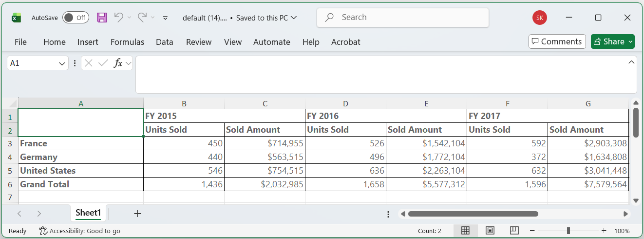Viewport: 644px width, 239px height.
Task: Open the Data ribbon tab
Action: point(165,42)
